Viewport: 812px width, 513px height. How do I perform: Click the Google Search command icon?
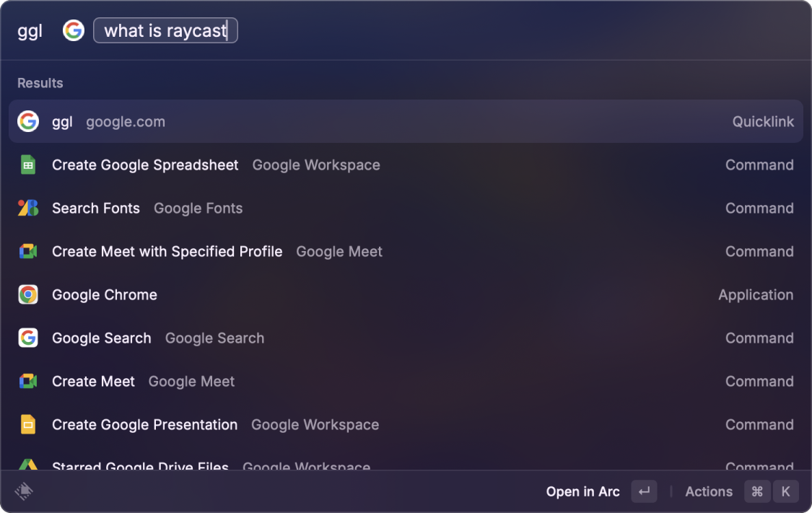(x=28, y=338)
